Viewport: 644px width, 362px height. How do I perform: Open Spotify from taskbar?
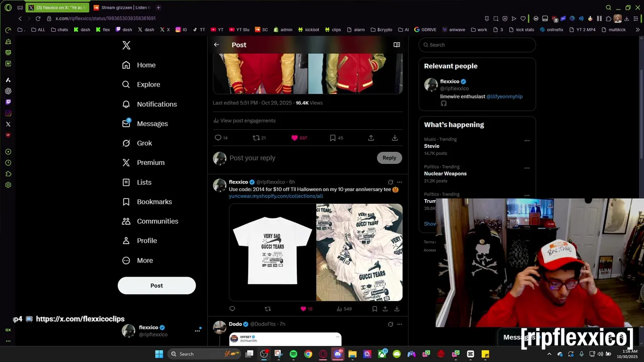(x=293, y=354)
